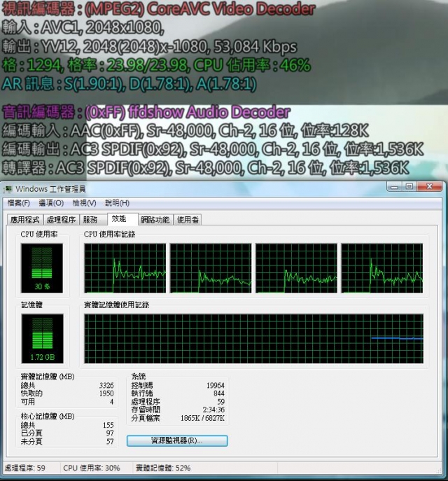Click the third CPU core history graph
Image resolution: width=448 pixels, height=481 pixels.
(x=296, y=268)
